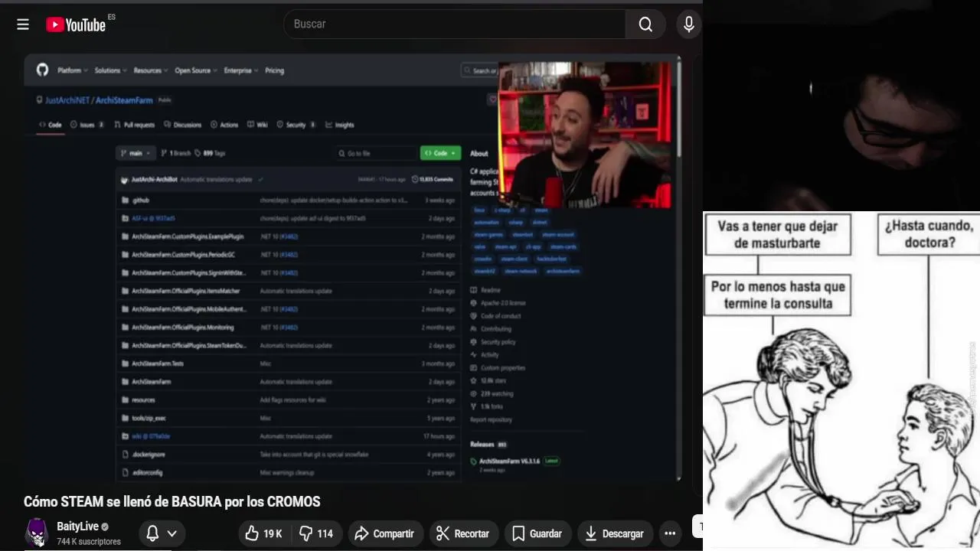Open the BaityLive channel name link
Viewport: 980px width, 551px height.
pos(77,527)
